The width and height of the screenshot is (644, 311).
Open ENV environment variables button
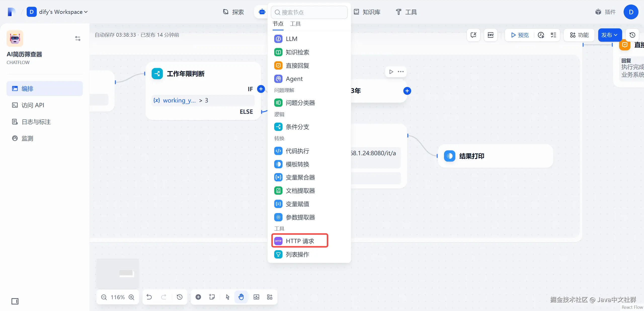pos(491,35)
